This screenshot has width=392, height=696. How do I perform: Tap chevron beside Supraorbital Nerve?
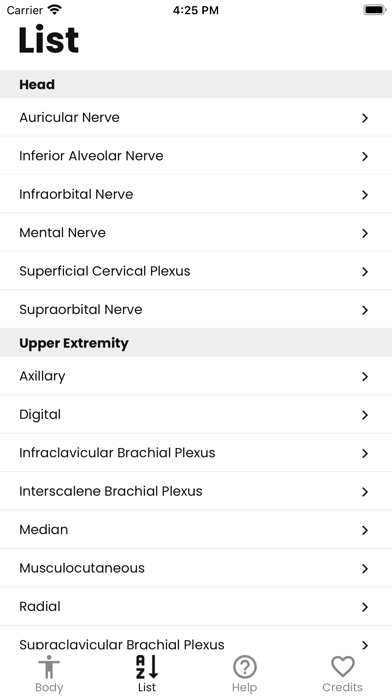[x=365, y=310]
